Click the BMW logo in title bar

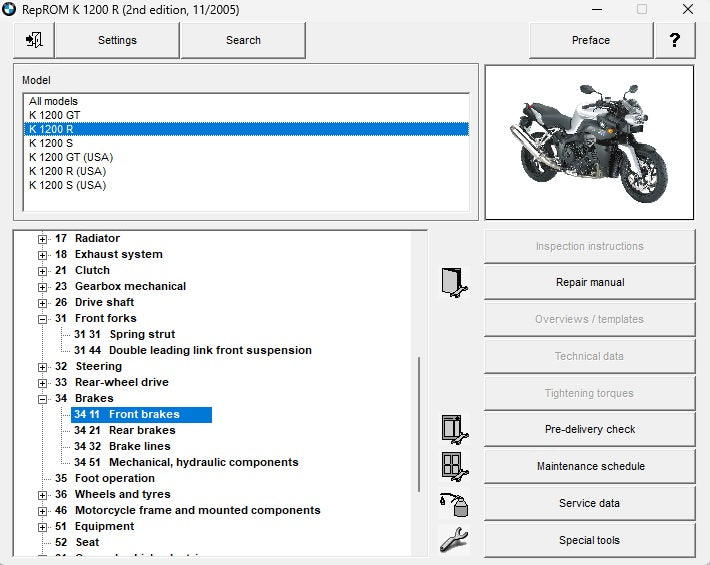10,9
